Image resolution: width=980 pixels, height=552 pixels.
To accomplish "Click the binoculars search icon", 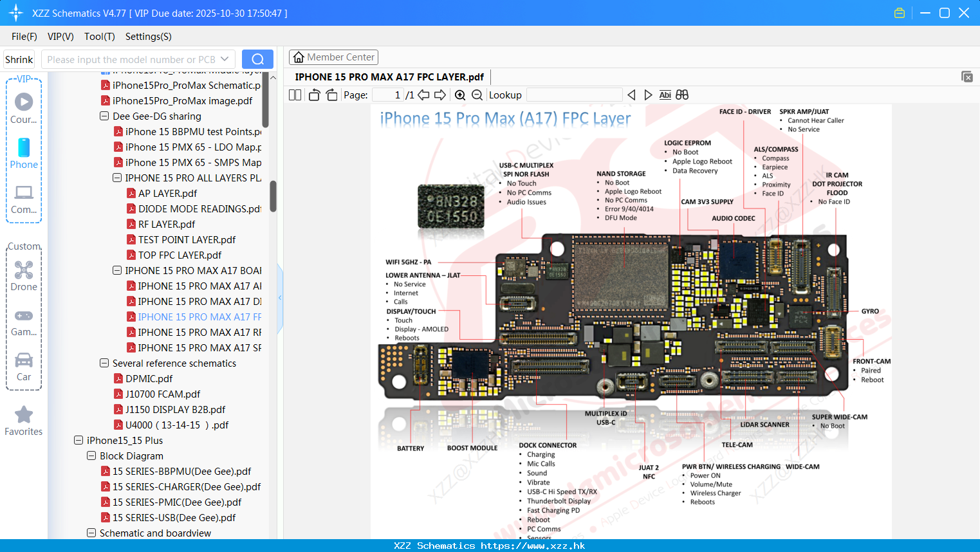I will [682, 95].
